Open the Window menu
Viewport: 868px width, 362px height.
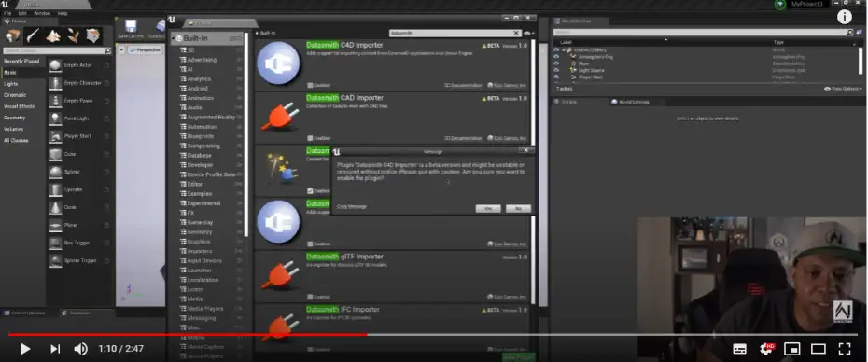[42, 13]
